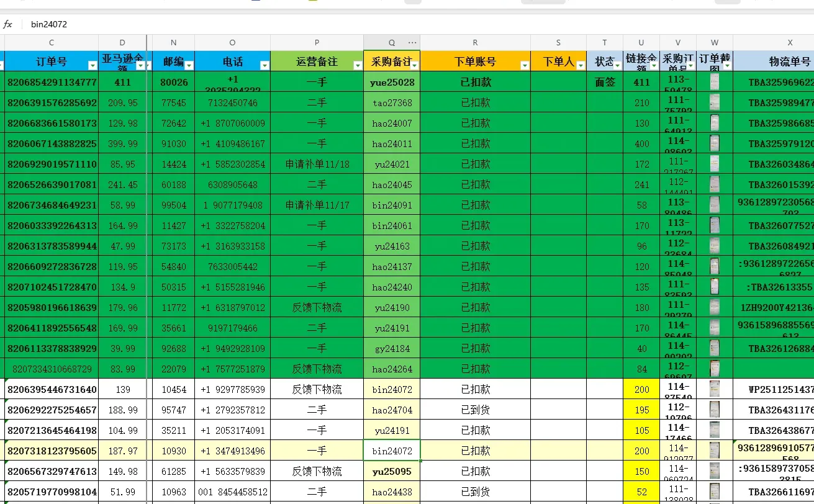Select order number cell 8205719770998104
This screenshot has height=504, width=814.
[x=52, y=492]
